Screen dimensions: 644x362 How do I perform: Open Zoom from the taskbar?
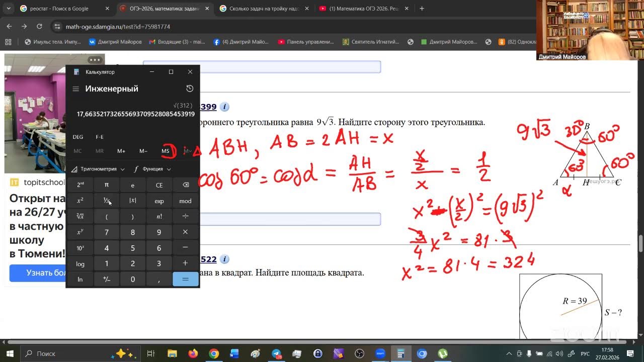point(380,353)
